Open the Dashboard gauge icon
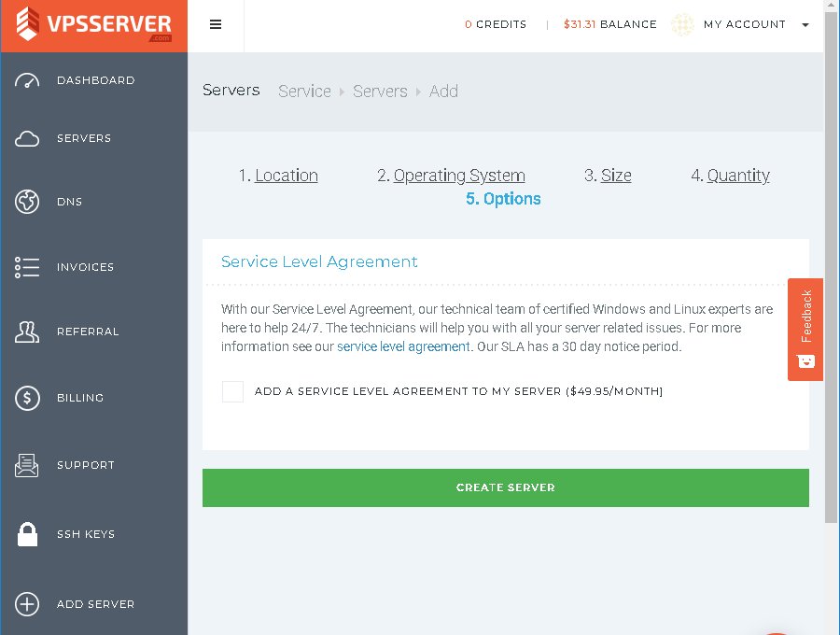Viewport: 840px width, 635px height. [27, 80]
